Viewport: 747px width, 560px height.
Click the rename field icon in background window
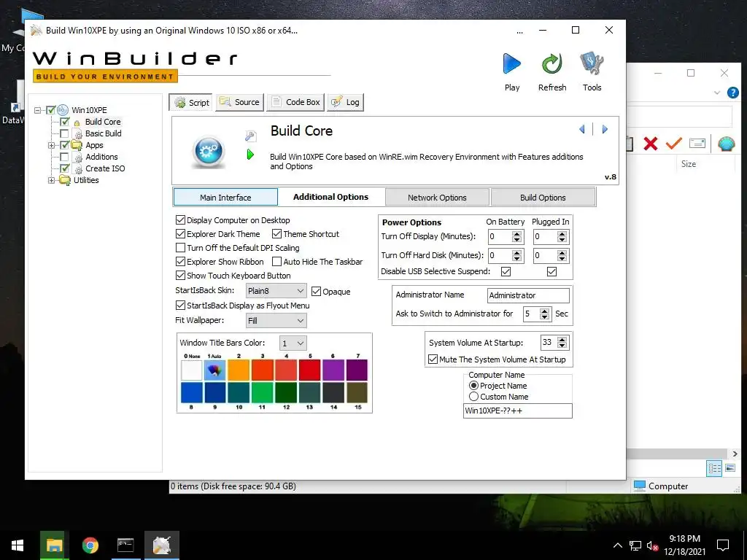(x=697, y=144)
